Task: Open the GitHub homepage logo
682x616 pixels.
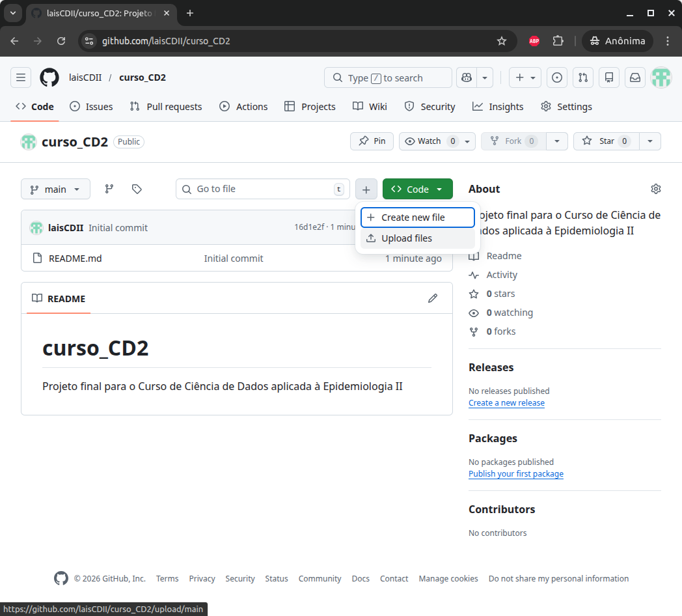Action: pyautogui.click(x=49, y=77)
